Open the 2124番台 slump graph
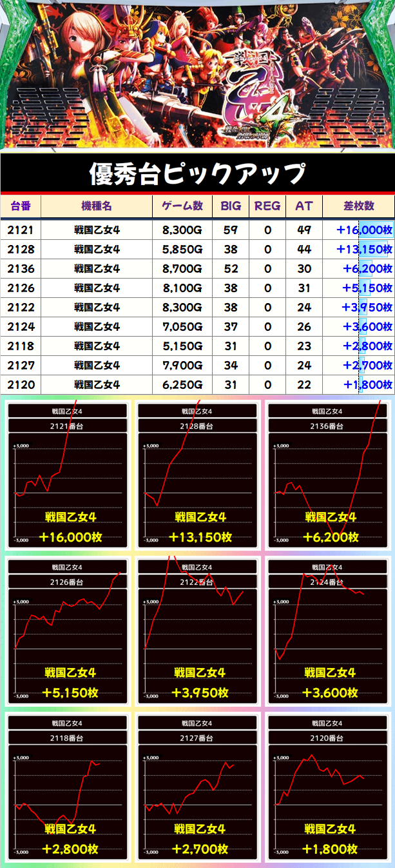The width and height of the screenshot is (395, 868). (327, 631)
